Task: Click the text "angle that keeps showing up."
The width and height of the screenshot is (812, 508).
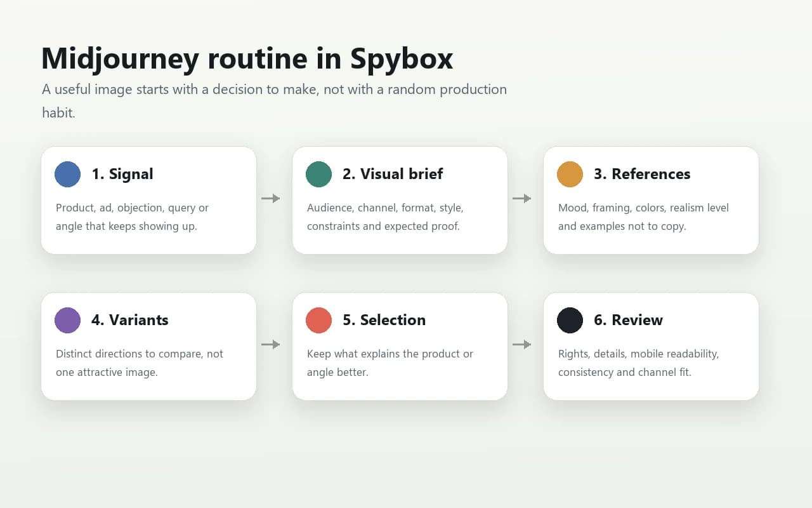Action: 126,227
